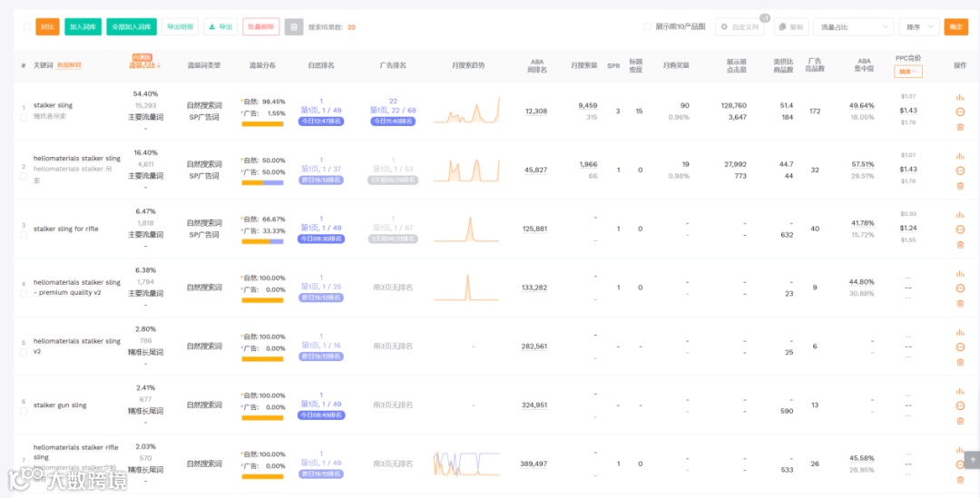Image resolution: width=980 pixels, height=498 pixels.
Task: Open 自定义列 custom columns gear button
Action: click(x=740, y=27)
